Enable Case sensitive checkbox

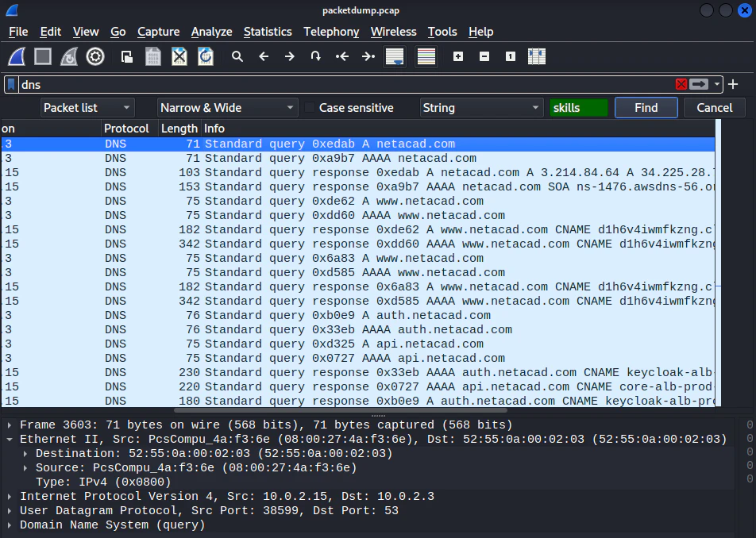[x=310, y=108]
